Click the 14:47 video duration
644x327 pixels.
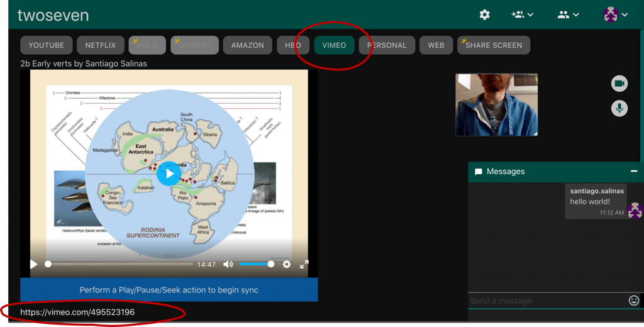click(206, 265)
